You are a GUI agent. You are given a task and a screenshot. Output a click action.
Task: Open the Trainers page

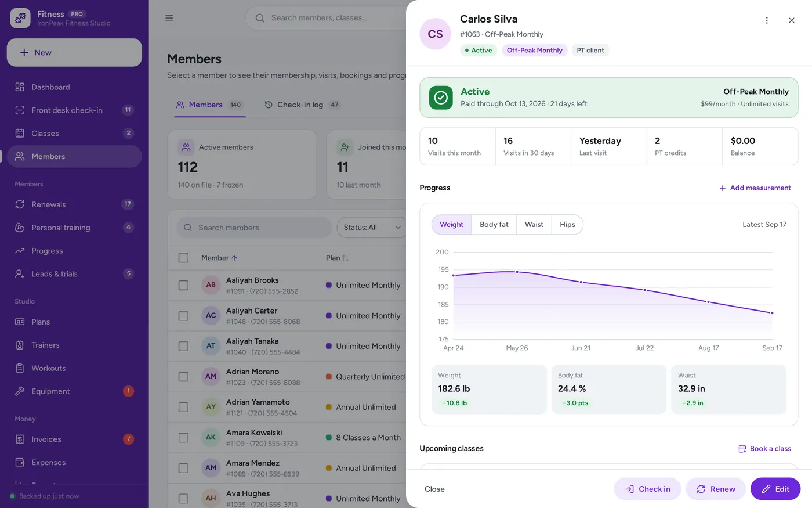(x=74, y=345)
